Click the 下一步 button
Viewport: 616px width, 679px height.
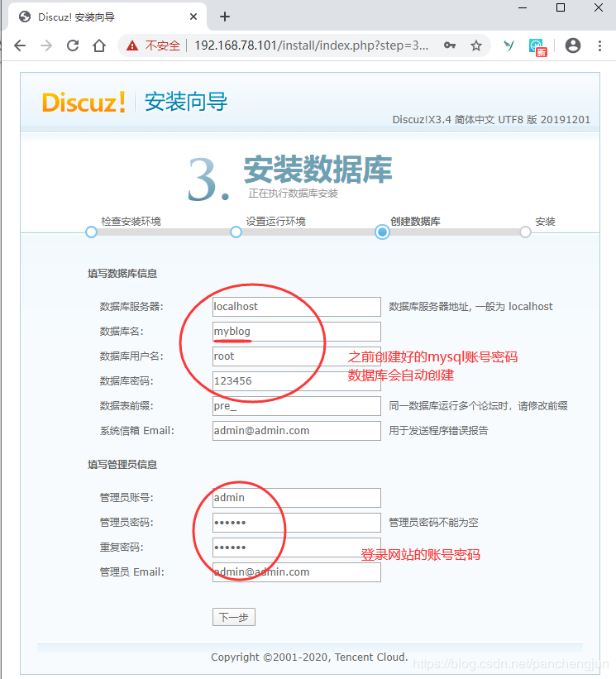(234, 617)
